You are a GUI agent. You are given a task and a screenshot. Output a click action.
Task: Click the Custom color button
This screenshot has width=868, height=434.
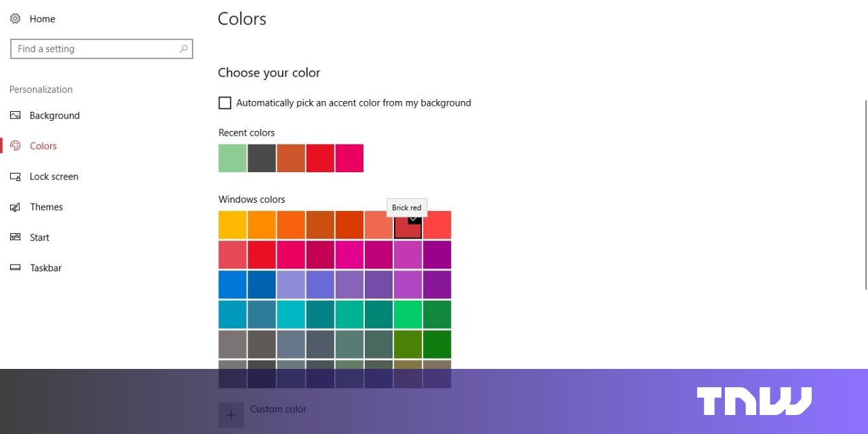click(231, 414)
